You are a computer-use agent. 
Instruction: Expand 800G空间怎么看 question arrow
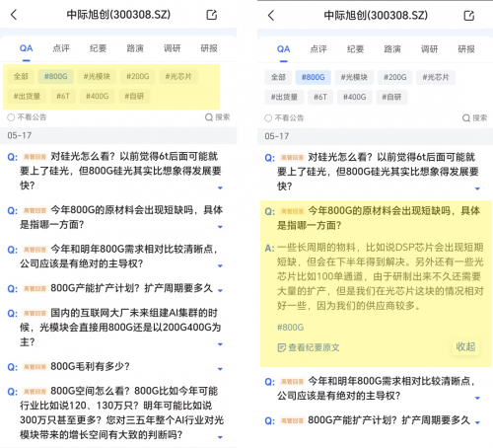[x=220, y=437]
